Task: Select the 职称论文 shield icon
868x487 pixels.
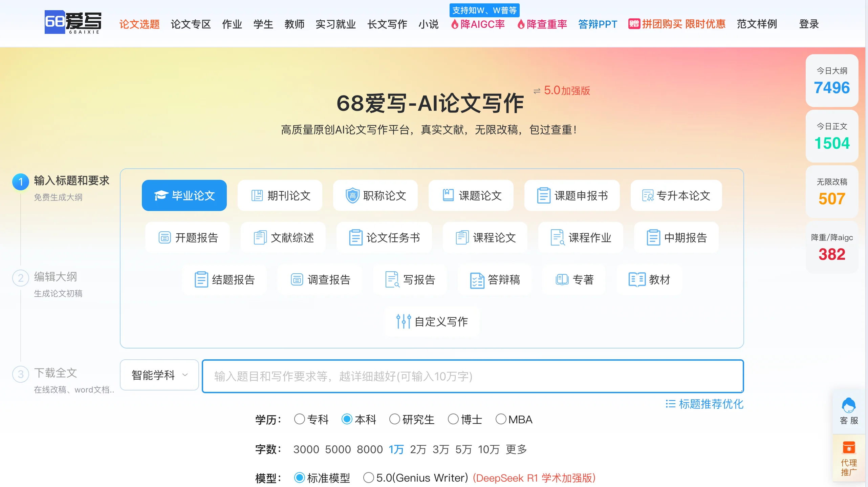Action: click(x=352, y=195)
